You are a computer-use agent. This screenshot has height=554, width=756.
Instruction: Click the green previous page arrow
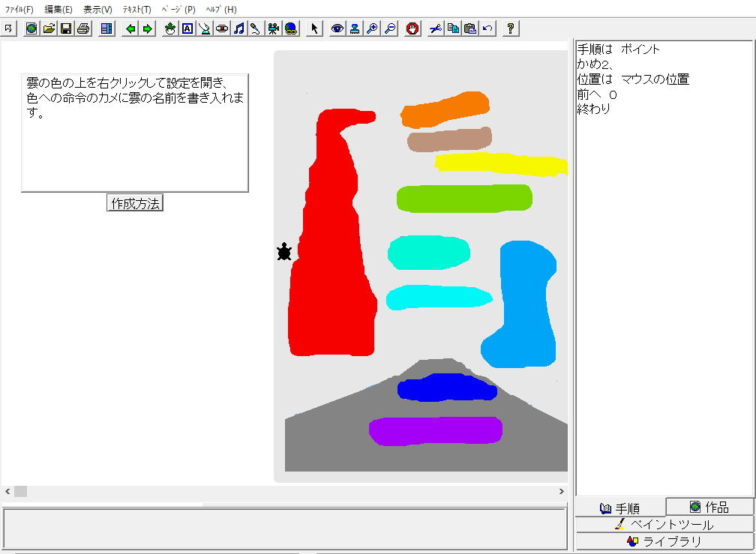click(130, 28)
